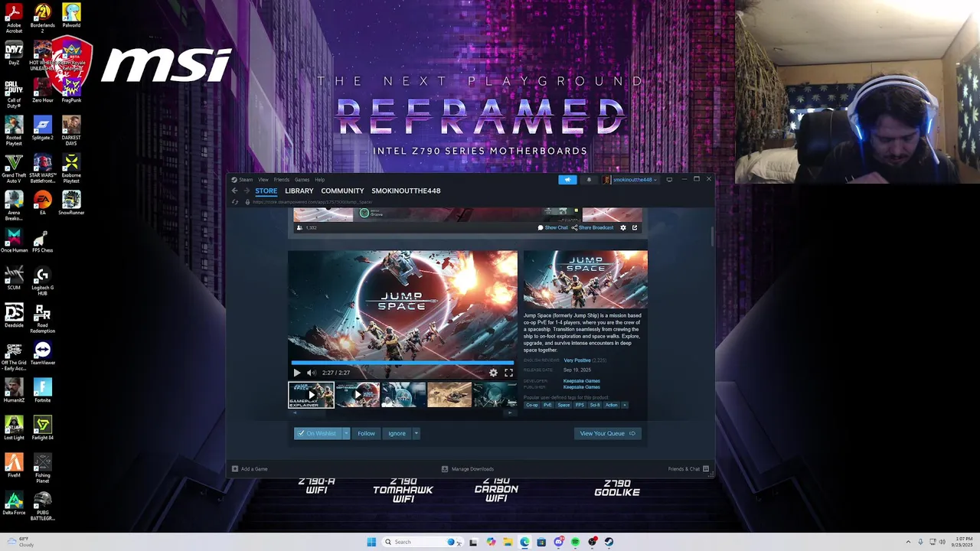Reload the Steam store page
The image size is (980, 551).
coord(235,202)
